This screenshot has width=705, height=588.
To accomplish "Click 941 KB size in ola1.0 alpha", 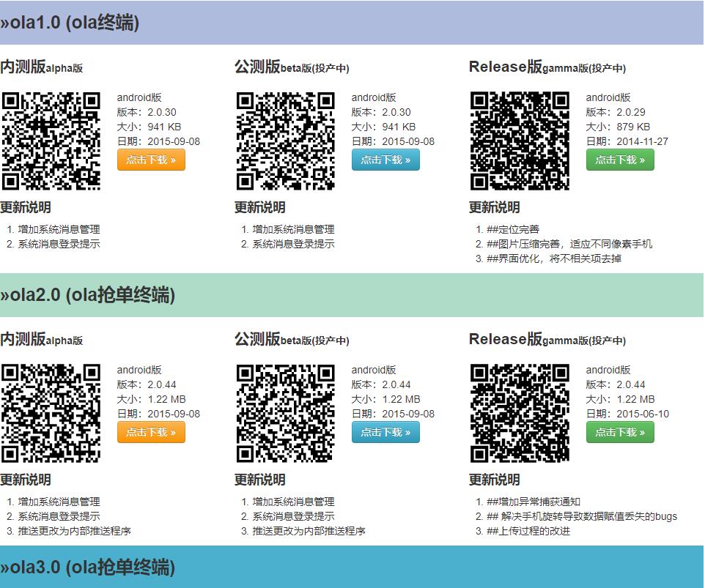I will pos(149,127).
